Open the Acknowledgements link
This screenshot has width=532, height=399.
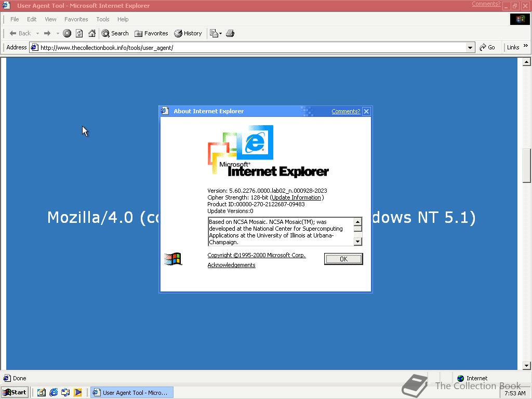point(231,265)
